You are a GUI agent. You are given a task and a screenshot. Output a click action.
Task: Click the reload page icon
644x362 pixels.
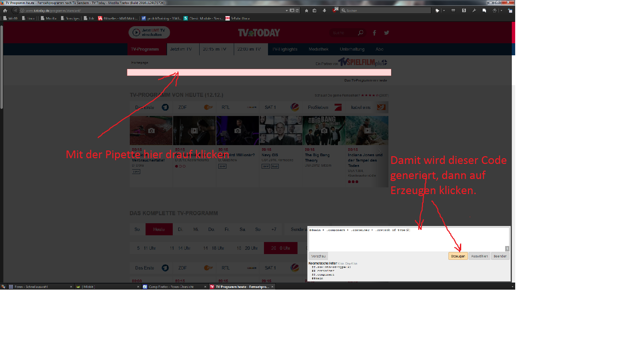click(297, 10)
